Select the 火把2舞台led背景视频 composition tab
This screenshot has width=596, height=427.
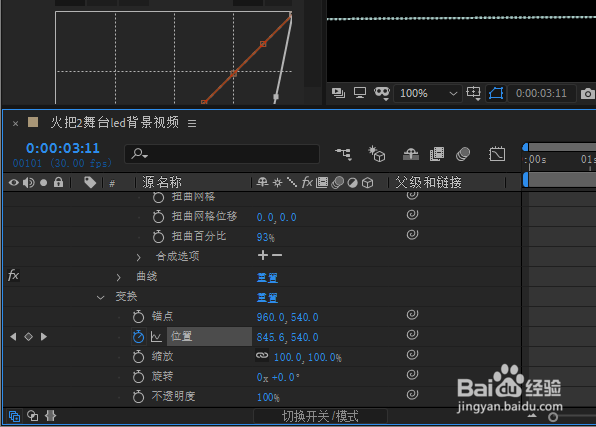(x=115, y=122)
